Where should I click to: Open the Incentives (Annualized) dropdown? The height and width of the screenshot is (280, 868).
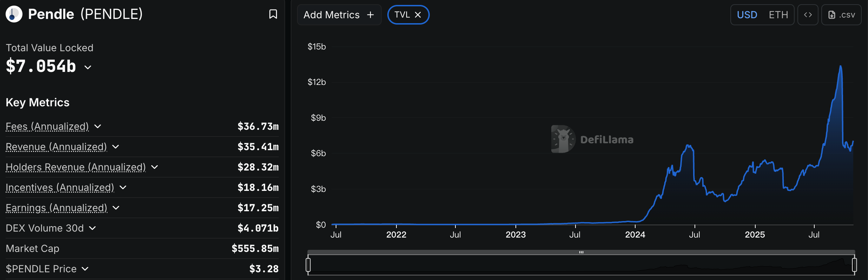[123, 187]
